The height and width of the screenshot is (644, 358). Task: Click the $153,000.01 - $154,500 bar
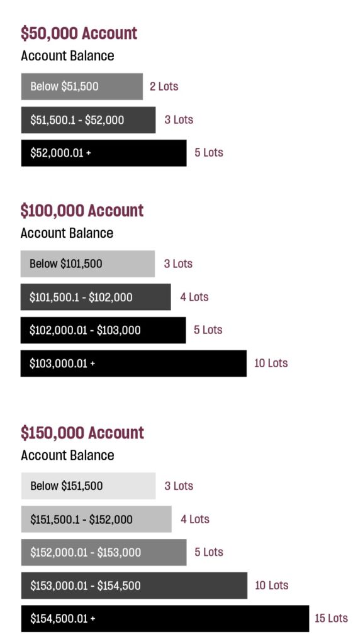pyautogui.click(x=135, y=586)
